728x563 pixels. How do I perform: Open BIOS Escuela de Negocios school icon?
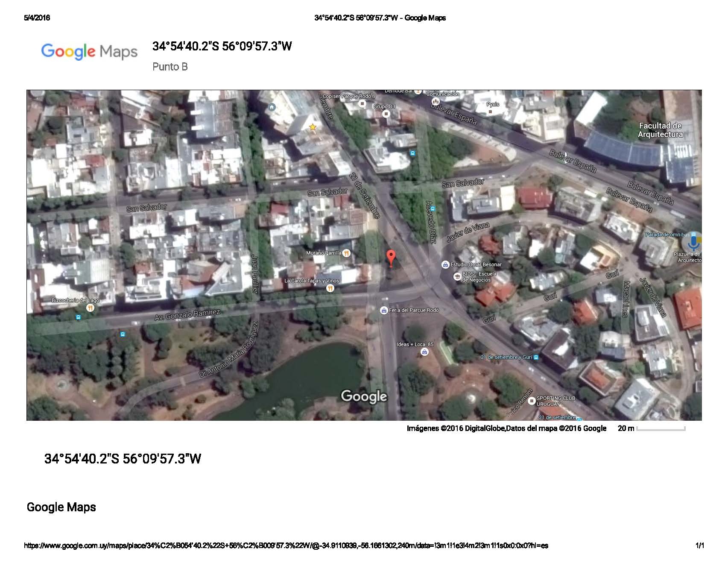[x=457, y=277]
